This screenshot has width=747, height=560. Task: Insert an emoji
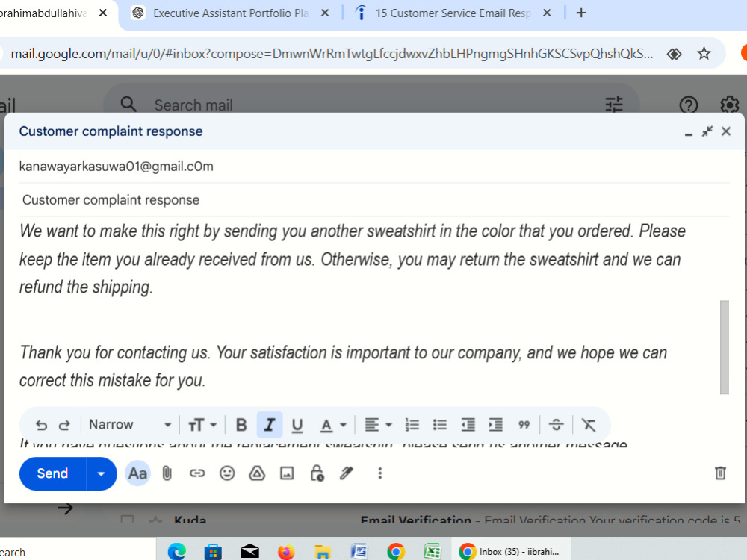pos(227,473)
